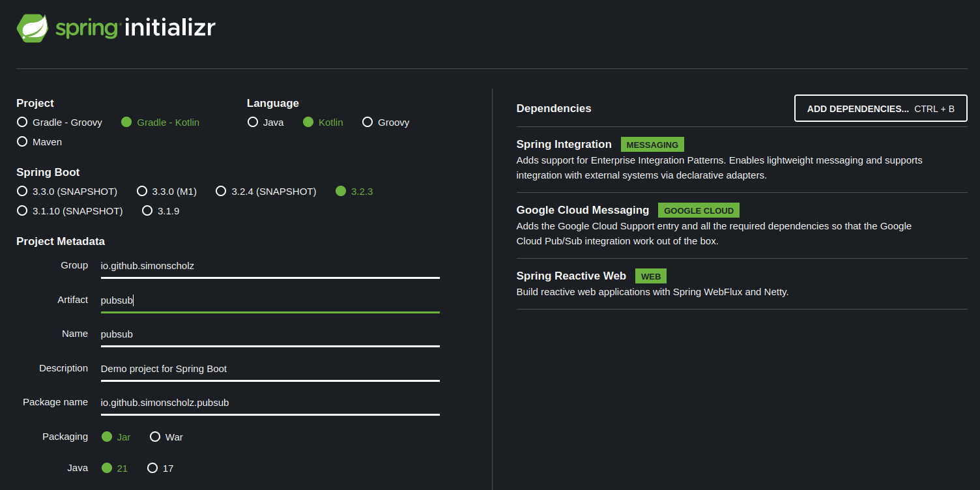Open the Add Dependencies dialog
This screenshot has height=490, width=980.
[x=881, y=108]
